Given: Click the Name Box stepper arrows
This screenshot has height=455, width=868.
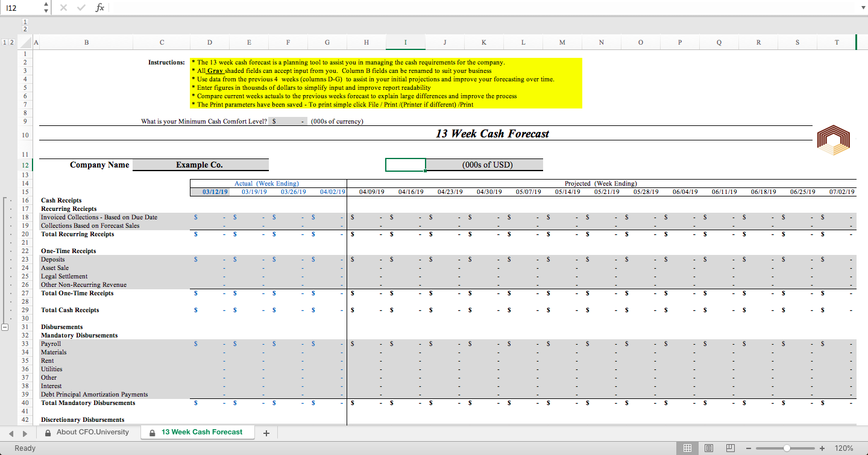Looking at the screenshot, I should [x=46, y=7].
